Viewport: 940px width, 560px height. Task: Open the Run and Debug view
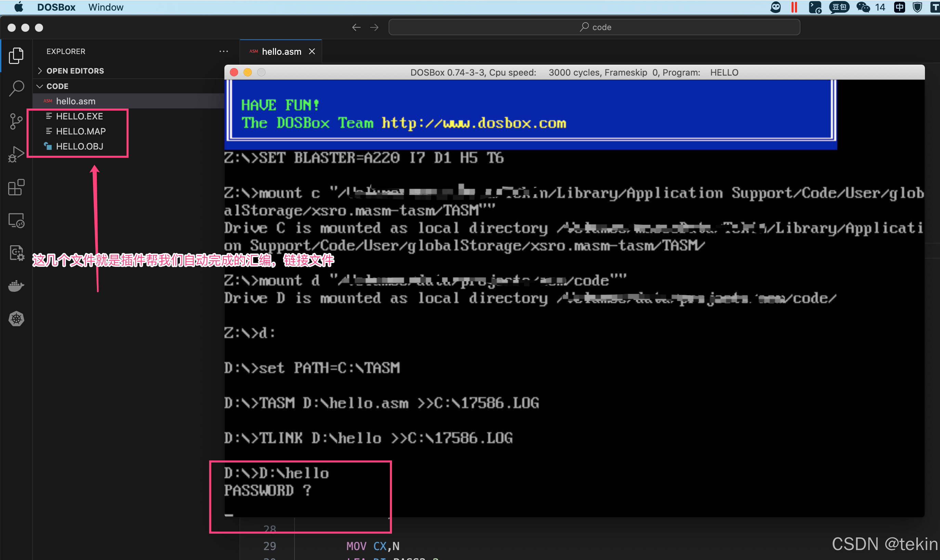tap(16, 154)
